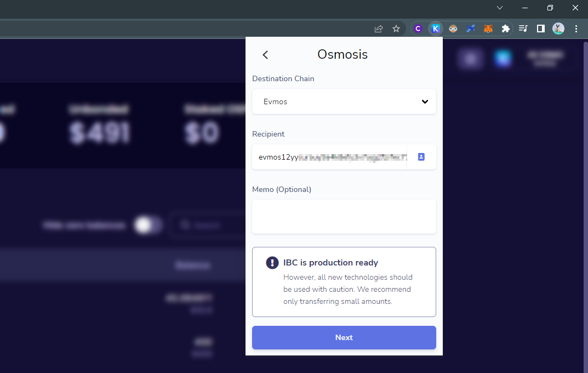Click the 'Destination Chain' label
The height and width of the screenshot is (373, 588).
pos(283,78)
